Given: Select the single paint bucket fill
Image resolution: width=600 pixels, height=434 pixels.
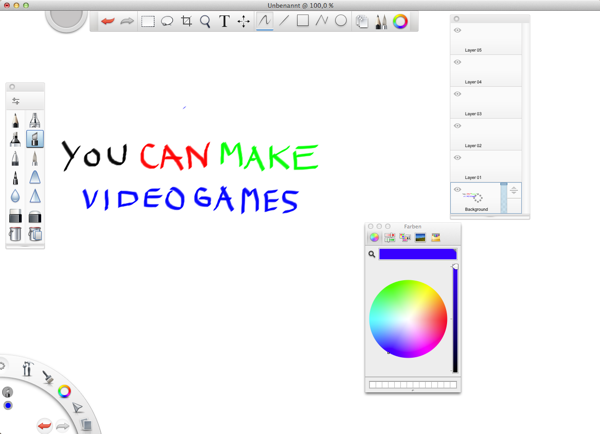Looking at the screenshot, I should pos(15,234).
